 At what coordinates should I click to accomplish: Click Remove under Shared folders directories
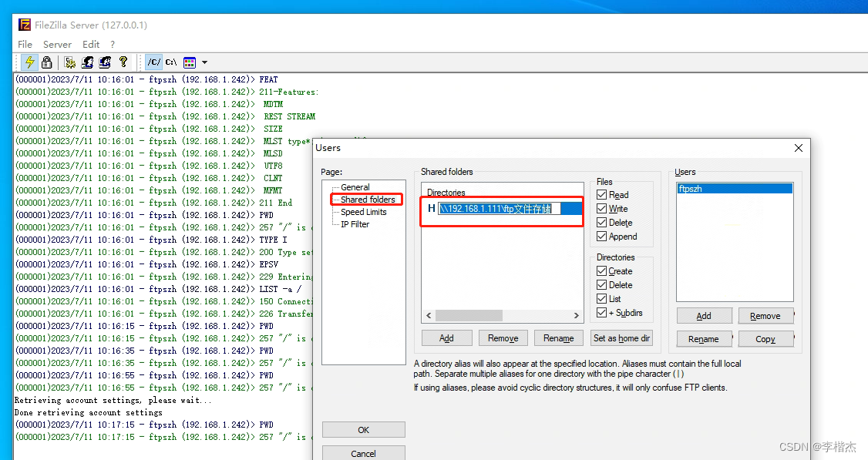click(x=503, y=338)
